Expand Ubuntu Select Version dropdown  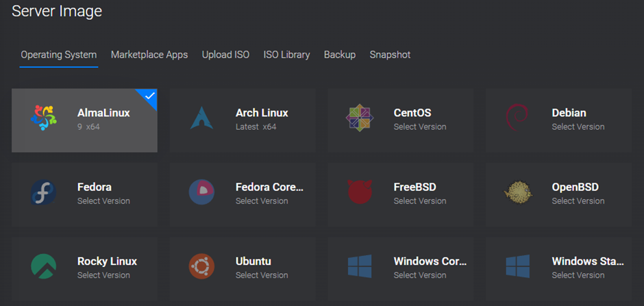click(x=262, y=275)
